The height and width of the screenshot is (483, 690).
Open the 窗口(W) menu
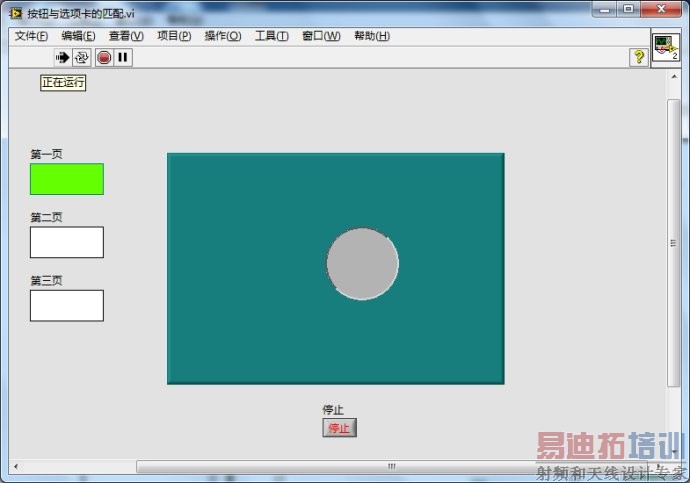321,36
